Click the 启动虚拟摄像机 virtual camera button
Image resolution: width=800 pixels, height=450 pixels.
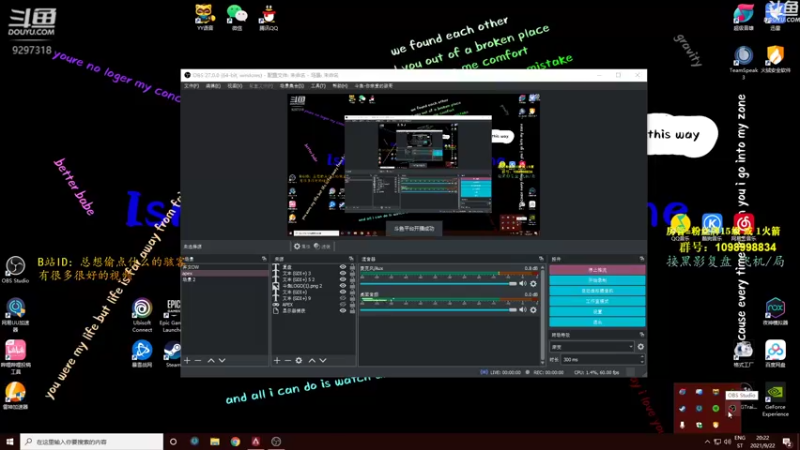click(597, 291)
